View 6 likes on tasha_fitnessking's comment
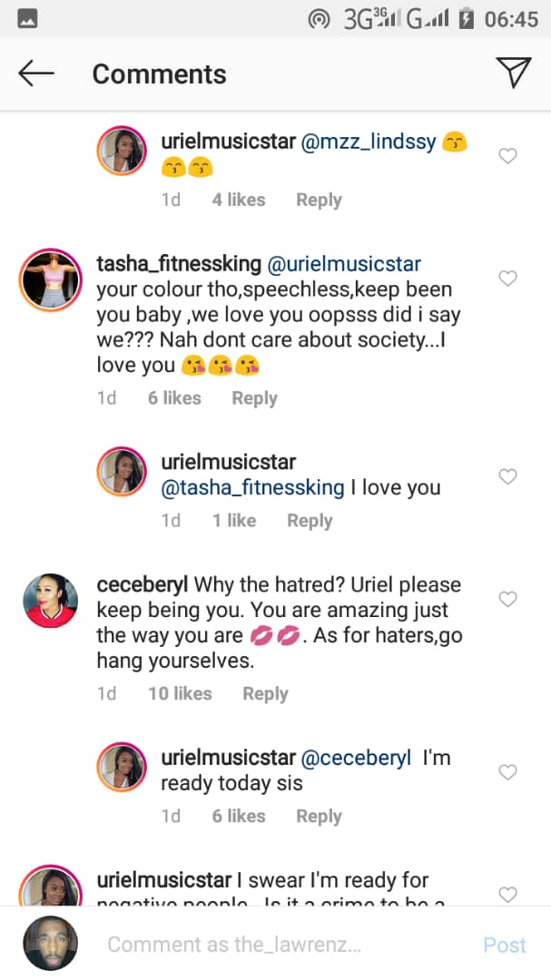Image resolution: width=551 pixels, height=980 pixels. click(174, 397)
